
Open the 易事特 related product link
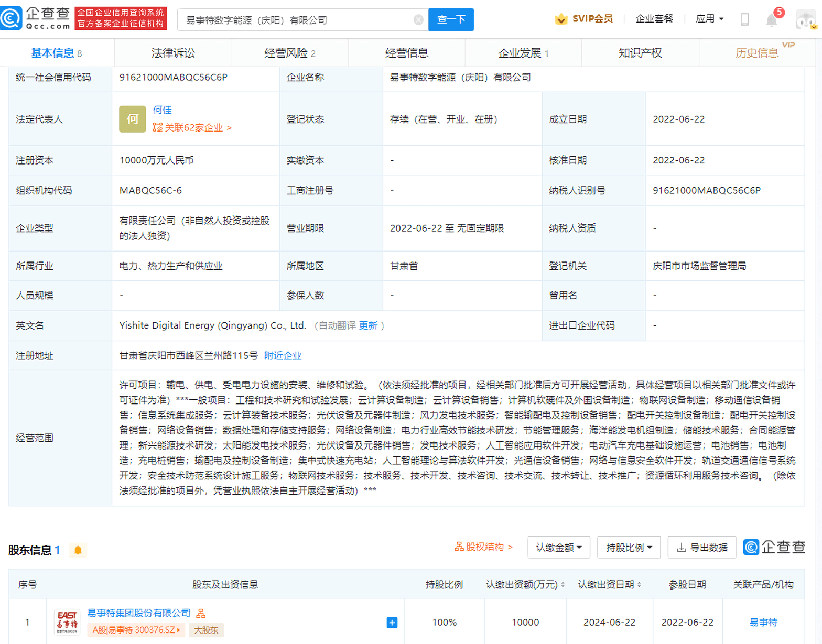pos(763,623)
